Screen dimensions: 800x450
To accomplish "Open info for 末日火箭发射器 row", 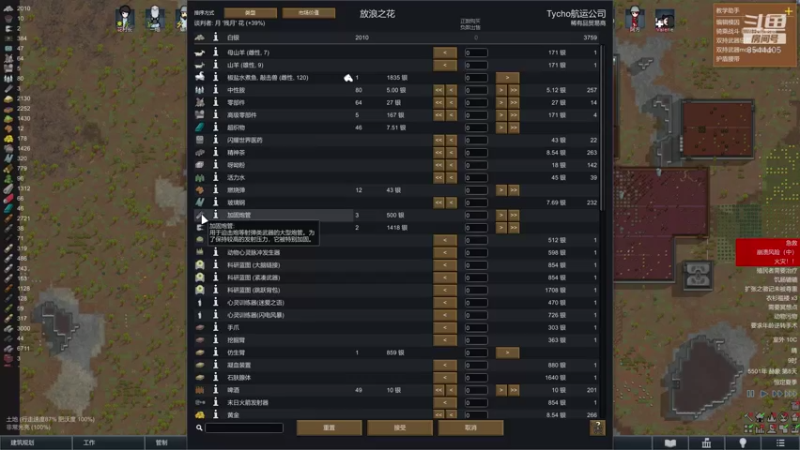I will point(215,402).
